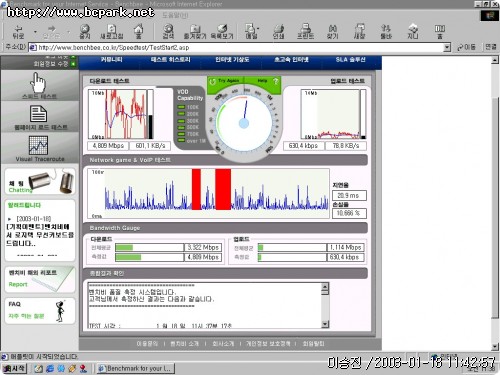Open the Mail toolbar icon
500x375 pixels.
pos(251,31)
